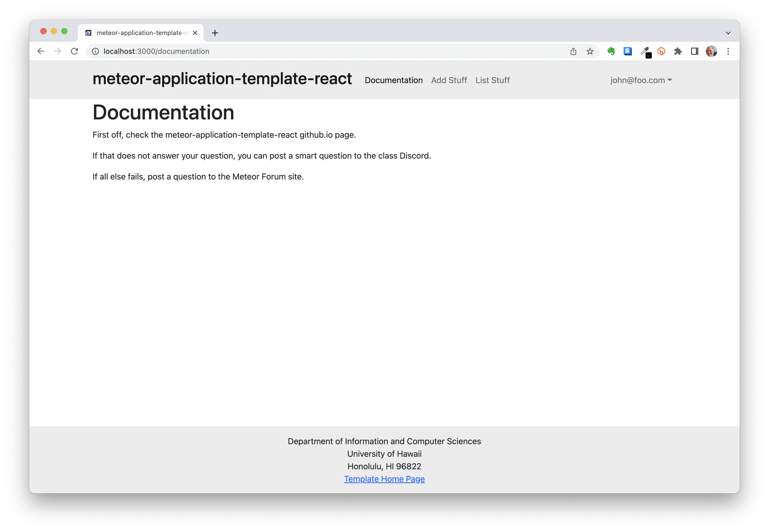Screen dimensions: 769x532
Task: Expand the tab search chevron
Action: coord(728,33)
